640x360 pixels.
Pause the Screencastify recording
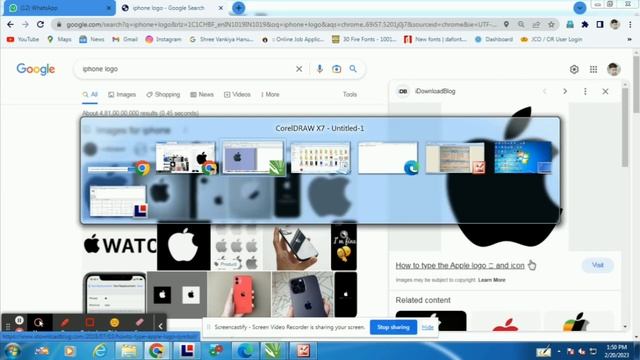tap(19, 320)
